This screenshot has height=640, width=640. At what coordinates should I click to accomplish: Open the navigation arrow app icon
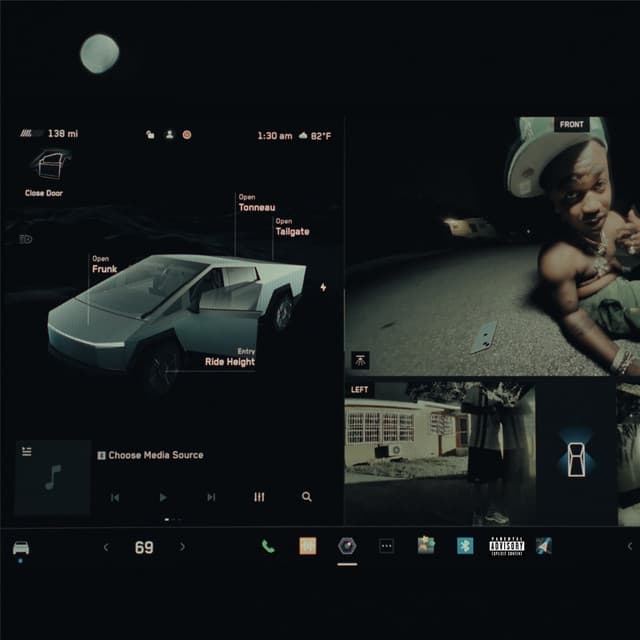[544, 546]
